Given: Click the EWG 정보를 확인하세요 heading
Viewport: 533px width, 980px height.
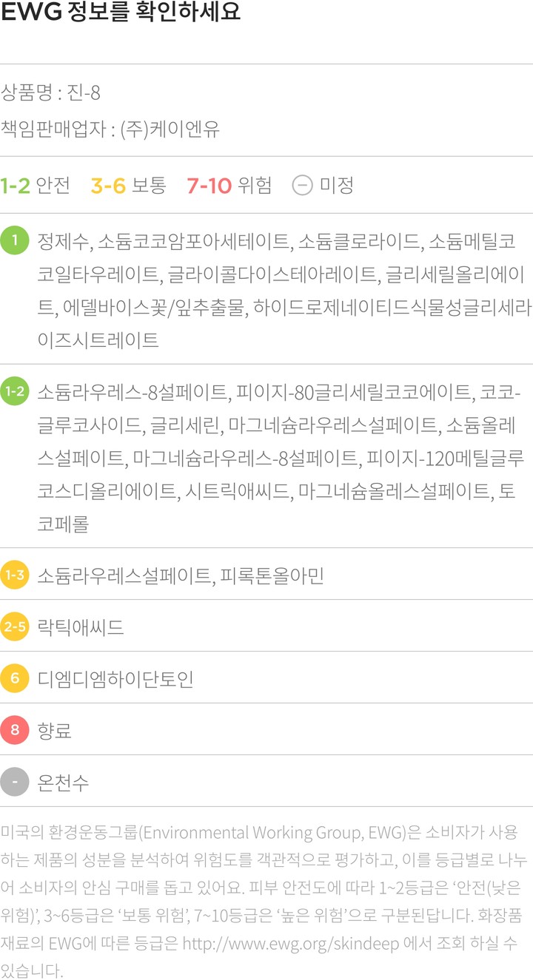Looking at the screenshot, I should (121, 14).
